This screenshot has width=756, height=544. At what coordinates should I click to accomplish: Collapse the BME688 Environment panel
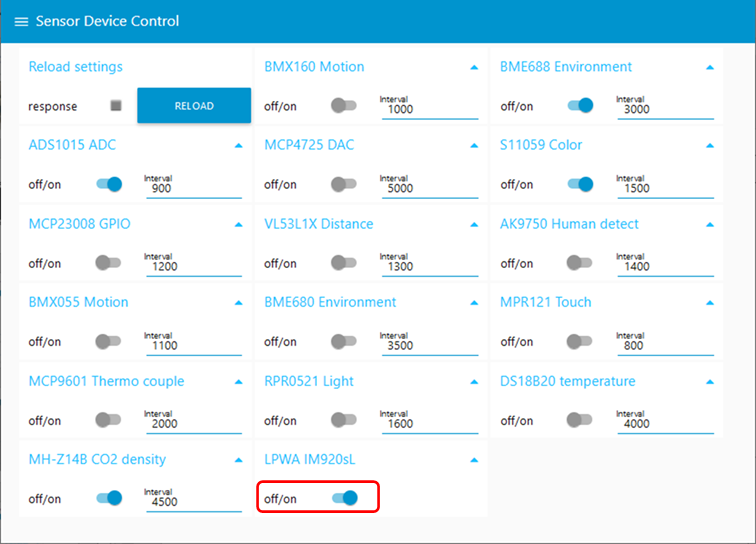tap(710, 67)
